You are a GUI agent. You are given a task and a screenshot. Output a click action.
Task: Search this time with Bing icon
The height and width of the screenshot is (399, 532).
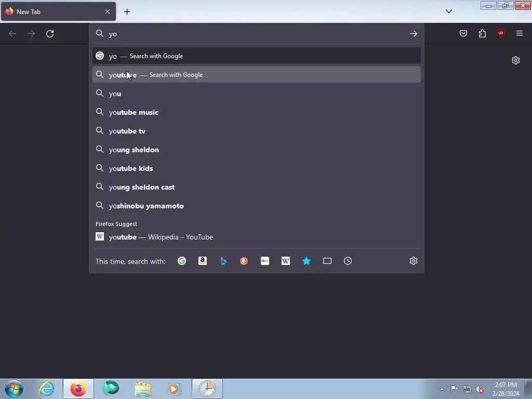tap(223, 261)
